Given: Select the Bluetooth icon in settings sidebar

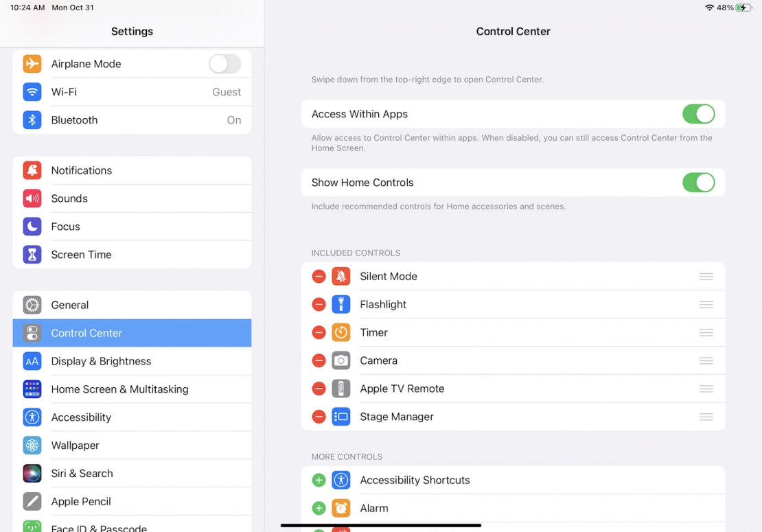Looking at the screenshot, I should pos(32,120).
